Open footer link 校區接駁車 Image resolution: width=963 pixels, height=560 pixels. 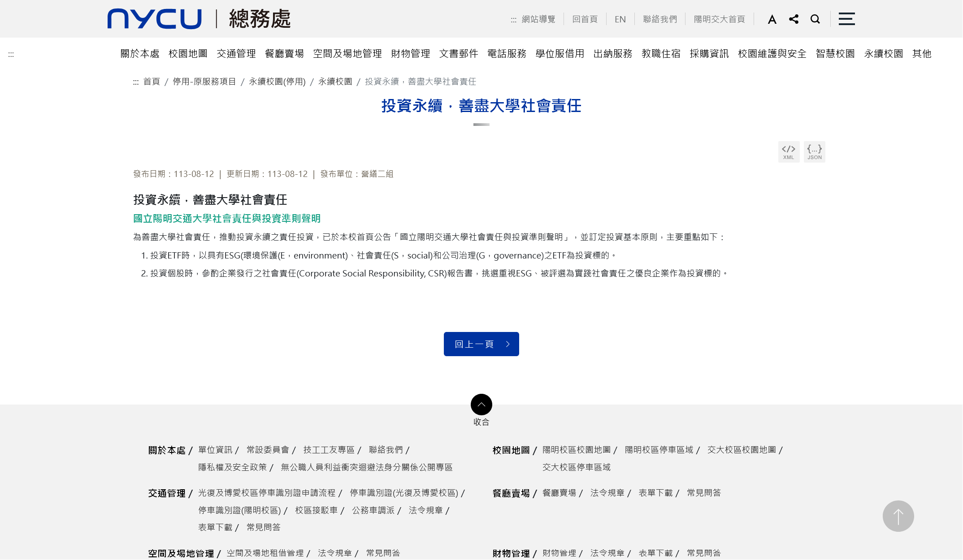click(316, 510)
